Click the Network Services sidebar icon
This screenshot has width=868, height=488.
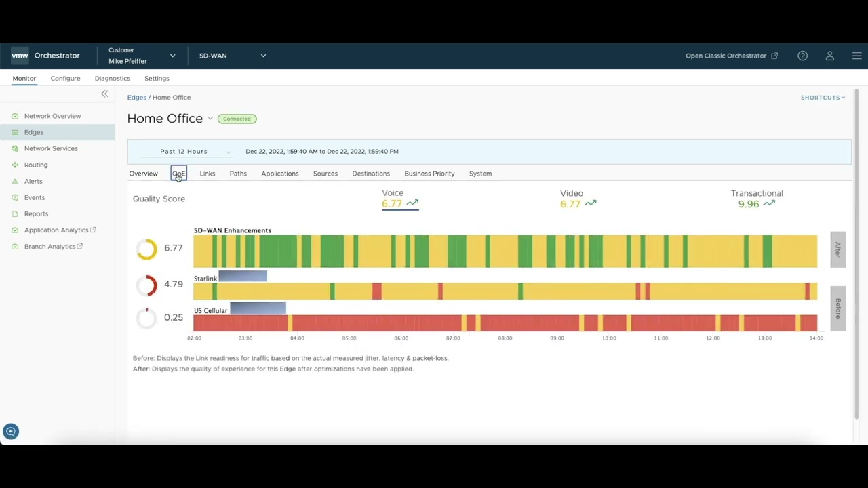pos(15,148)
